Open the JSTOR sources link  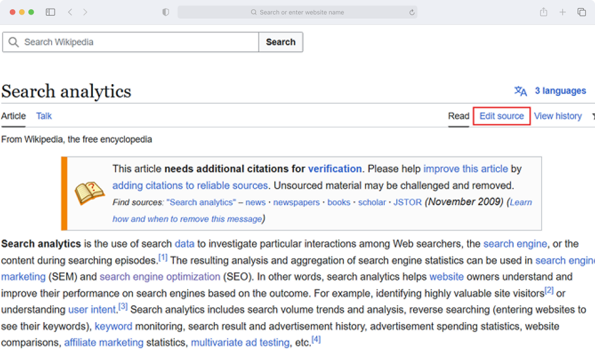[x=407, y=203]
